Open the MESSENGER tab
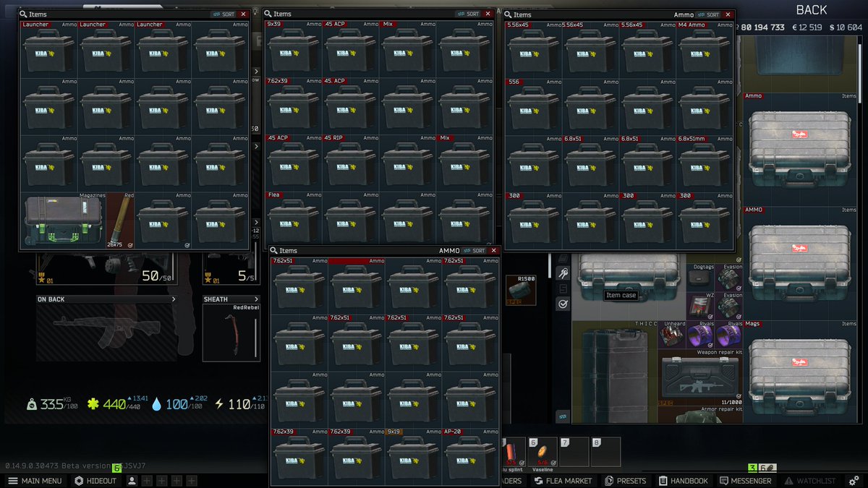This screenshot has width=868, height=488. [x=745, y=481]
